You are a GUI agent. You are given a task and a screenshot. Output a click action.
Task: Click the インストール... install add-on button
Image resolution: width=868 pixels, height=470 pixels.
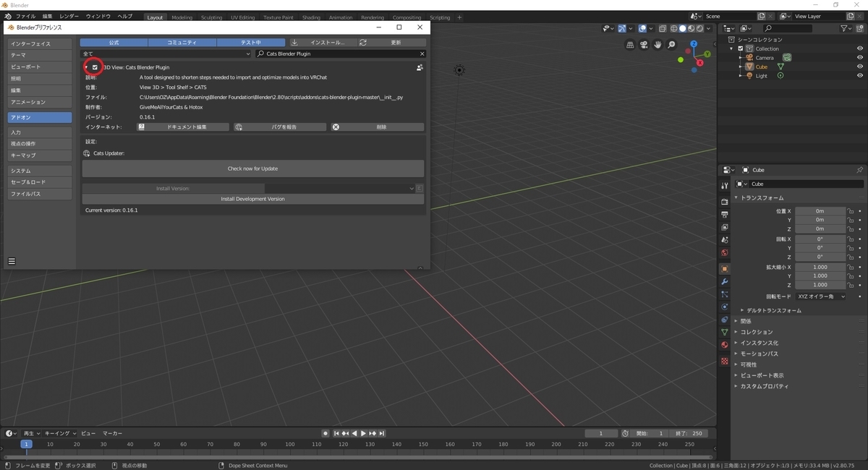click(x=322, y=43)
